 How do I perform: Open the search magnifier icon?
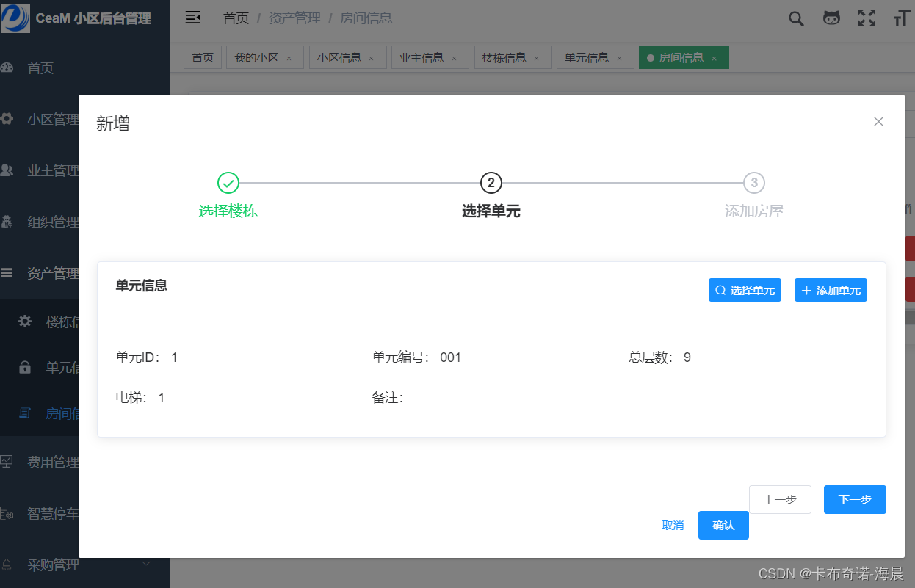(796, 18)
